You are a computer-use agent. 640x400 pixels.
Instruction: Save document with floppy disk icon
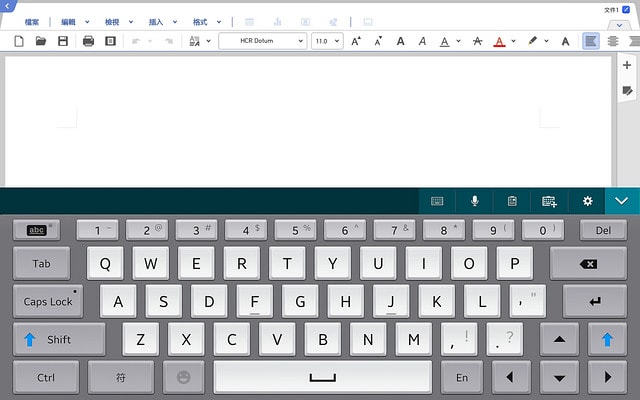click(x=63, y=41)
